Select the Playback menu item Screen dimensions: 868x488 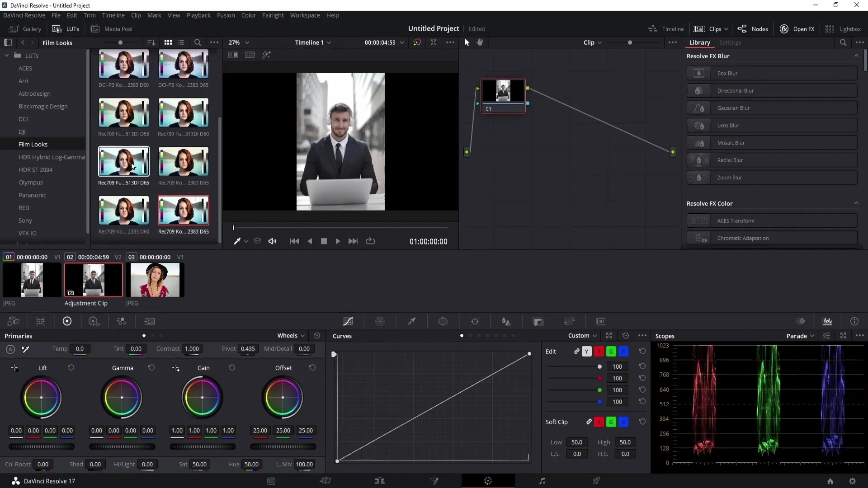pos(199,15)
